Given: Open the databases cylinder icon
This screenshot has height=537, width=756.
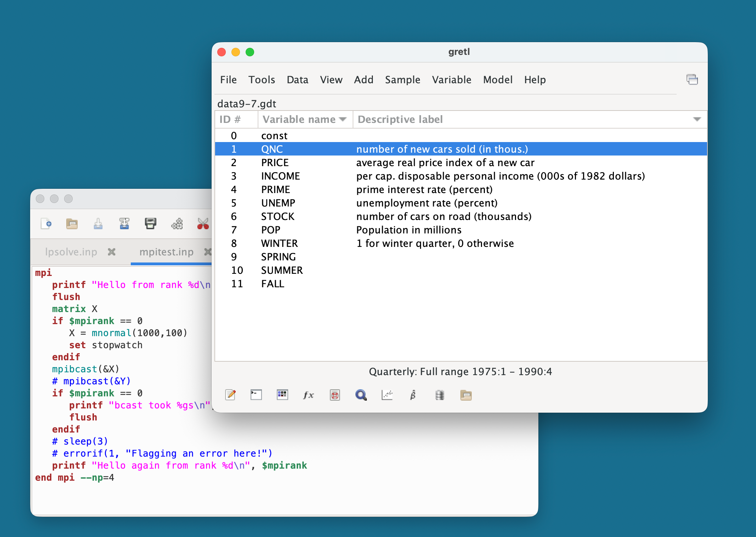Looking at the screenshot, I should click(439, 395).
